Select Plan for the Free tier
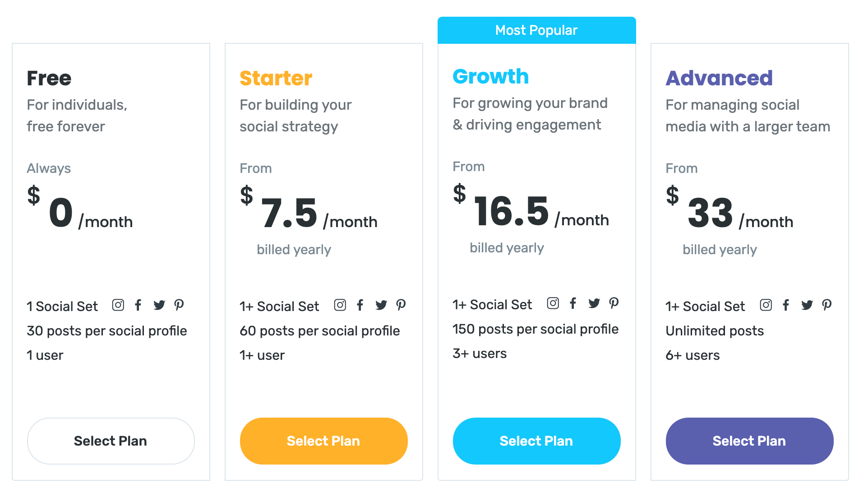Image resolution: width=868 pixels, height=493 pixels. tap(111, 441)
